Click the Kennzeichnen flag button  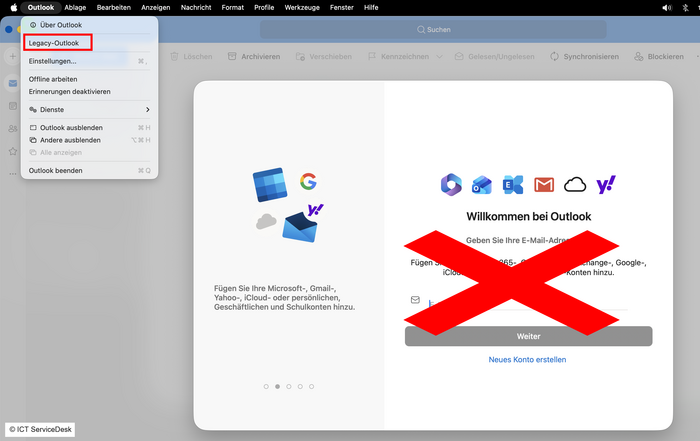coord(398,57)
